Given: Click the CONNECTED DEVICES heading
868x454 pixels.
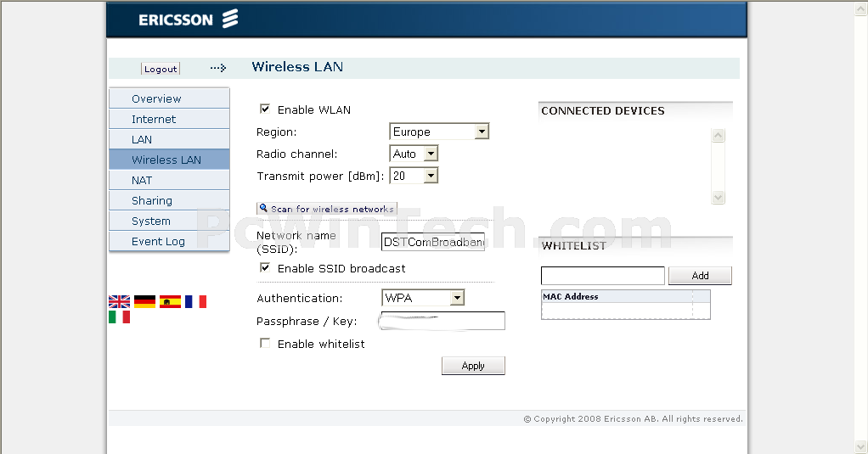Looking at the screenshot, I should (603, 110).
